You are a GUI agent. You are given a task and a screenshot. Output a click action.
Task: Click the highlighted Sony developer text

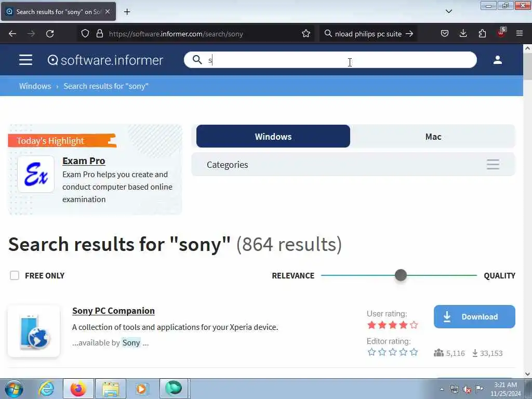pos(131,343)
